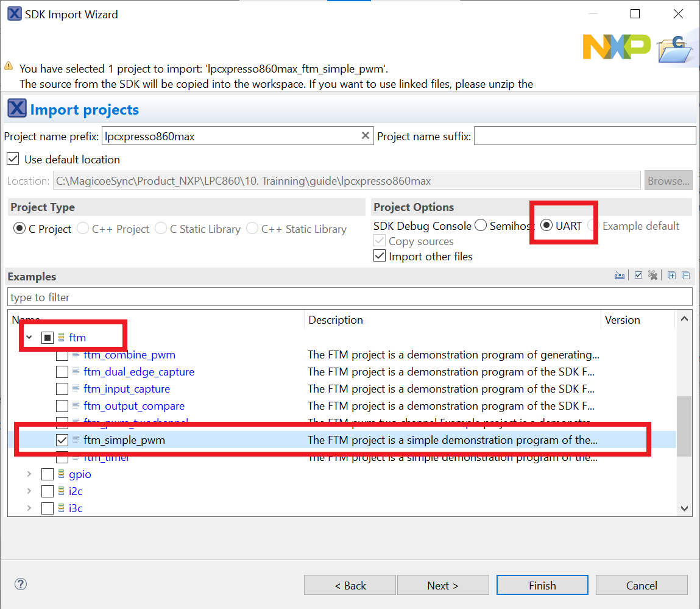Collapse the ftm examples group

coord(29,337)
